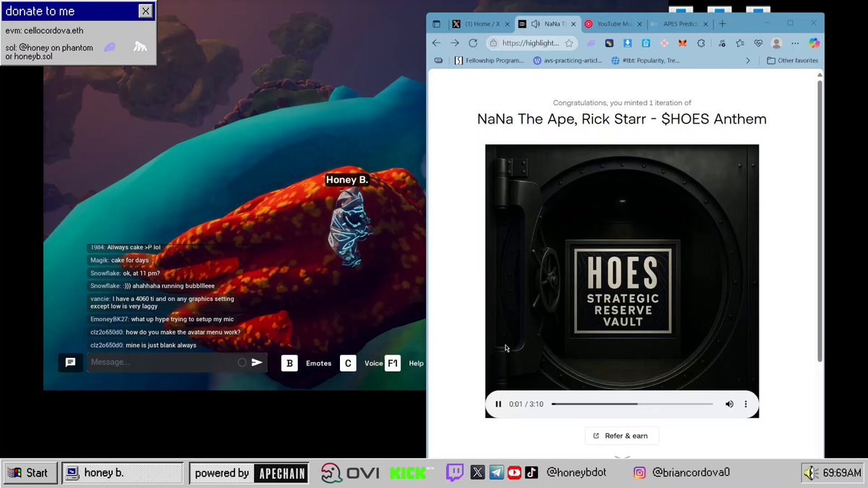The height and width of the screenshot is (488, 868).
Task: Open the browser extensions puzzle icon
Action: point(701,43)
